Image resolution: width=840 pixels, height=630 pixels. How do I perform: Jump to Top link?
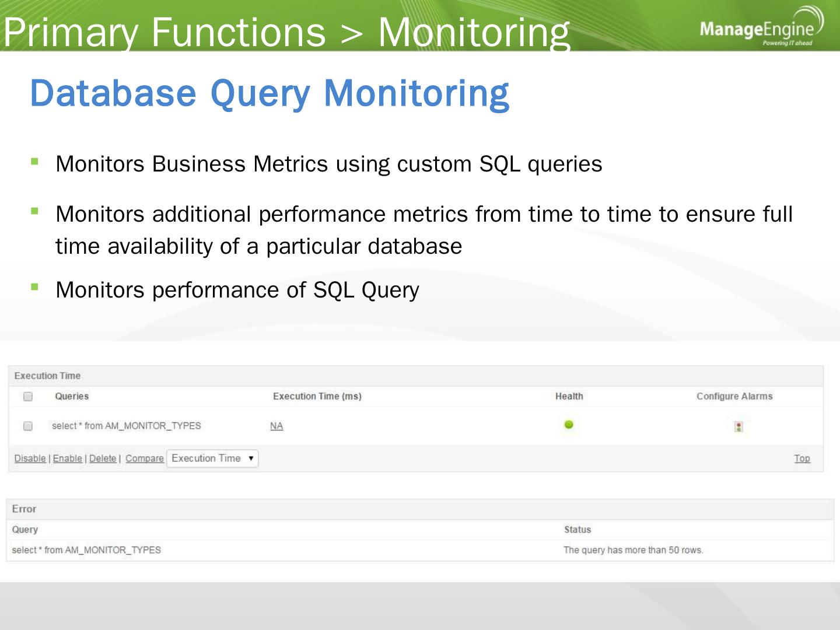(801, 459)
